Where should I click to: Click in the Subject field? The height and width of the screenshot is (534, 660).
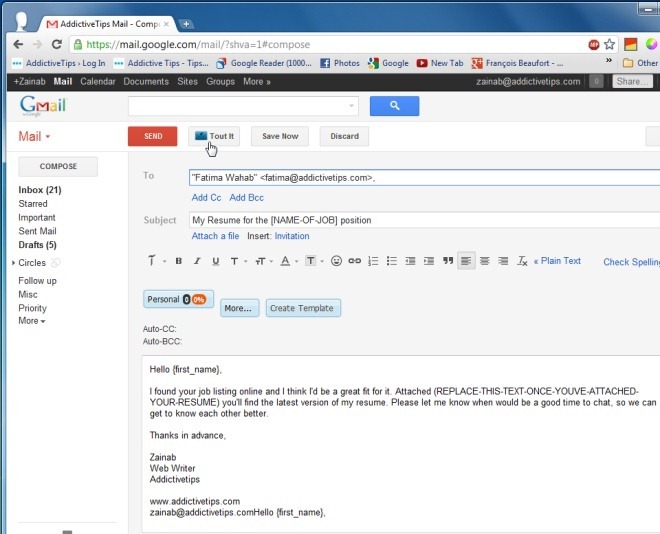pos(424,220)
